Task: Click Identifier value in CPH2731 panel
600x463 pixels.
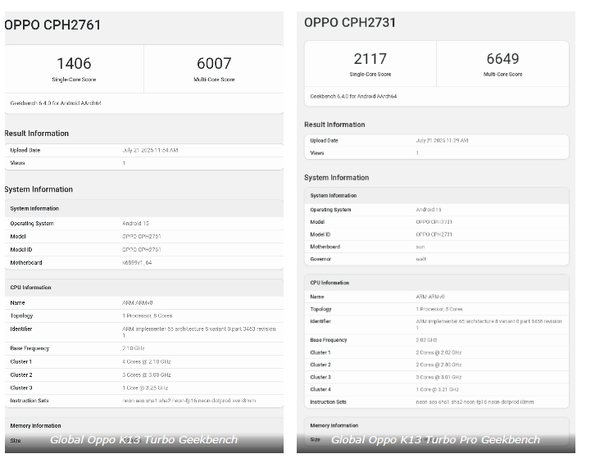Action: click(489, 324)
